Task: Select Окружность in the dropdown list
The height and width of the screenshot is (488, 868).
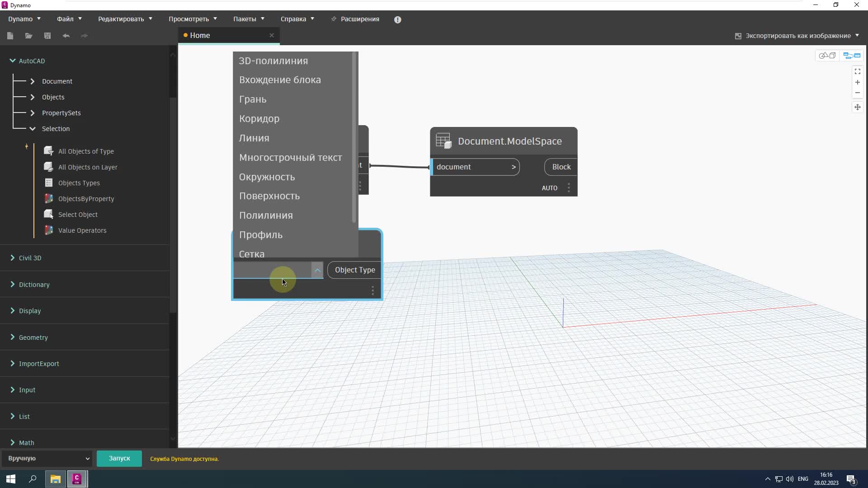Action: pos(267,177)
